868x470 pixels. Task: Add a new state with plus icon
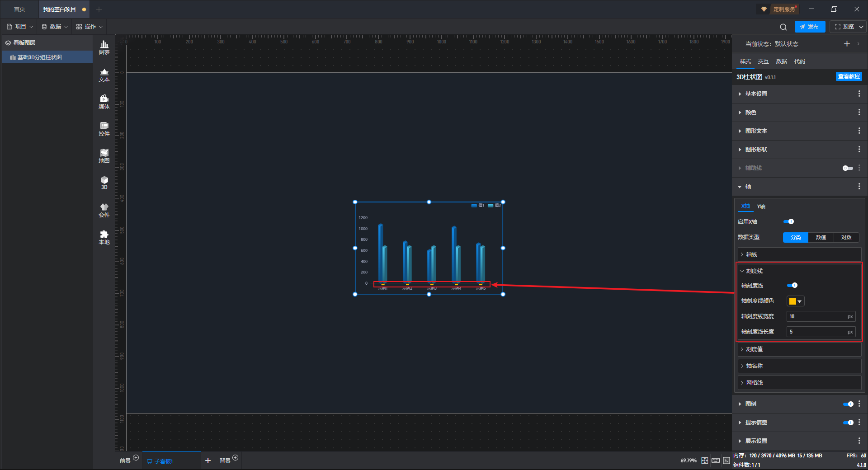pos(847,44)
